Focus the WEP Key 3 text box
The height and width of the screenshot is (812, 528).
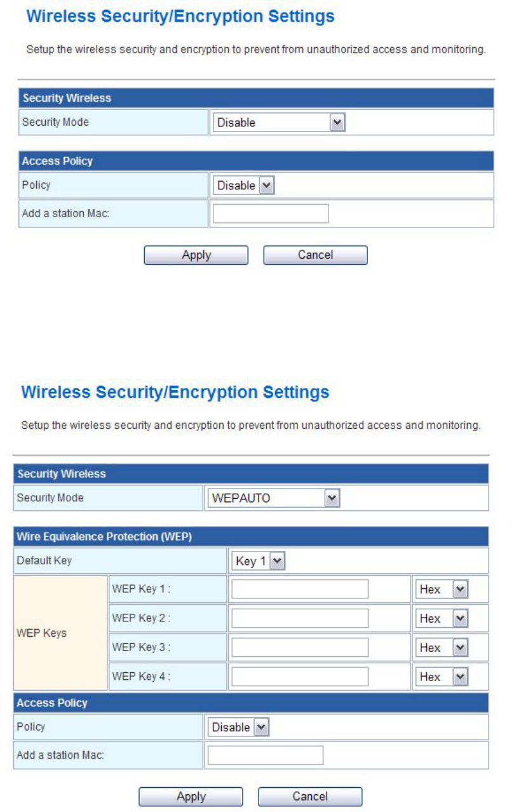[299, 647]
